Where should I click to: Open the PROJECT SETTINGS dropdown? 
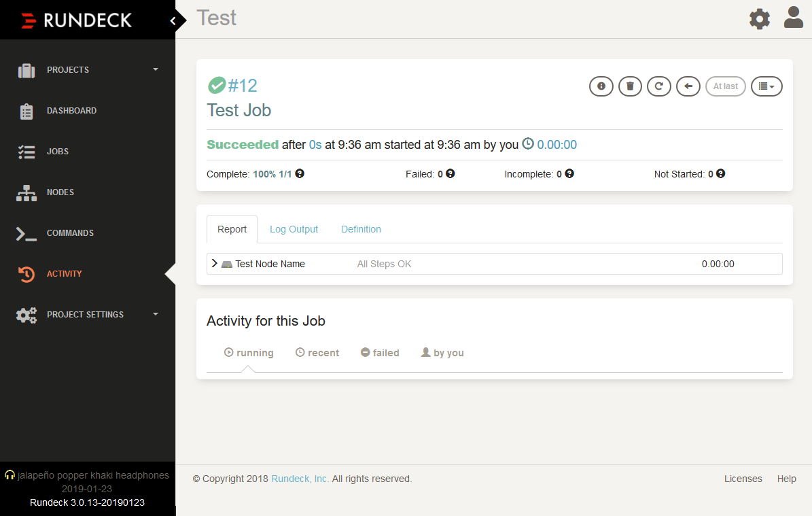(x=85, y=314)
